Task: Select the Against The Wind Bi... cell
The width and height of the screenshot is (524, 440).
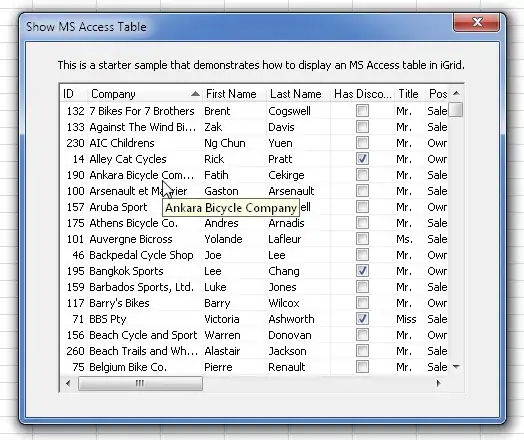Action: (145, 127)
